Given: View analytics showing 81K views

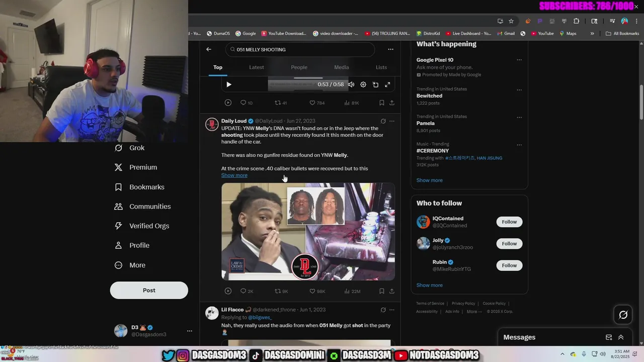Looking at the screenshot, I should [351, 103].
